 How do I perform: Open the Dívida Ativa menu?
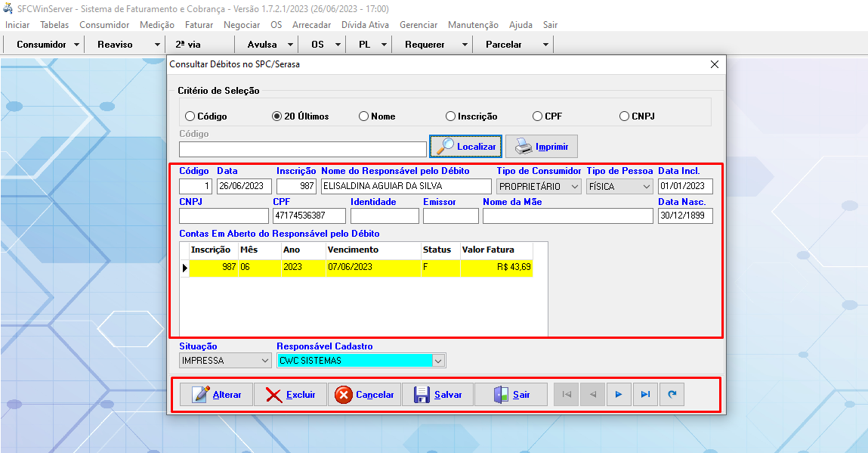365,25
